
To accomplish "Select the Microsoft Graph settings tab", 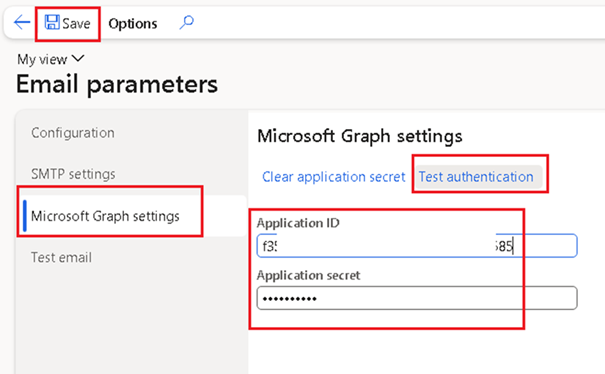I will click(105, 216).
